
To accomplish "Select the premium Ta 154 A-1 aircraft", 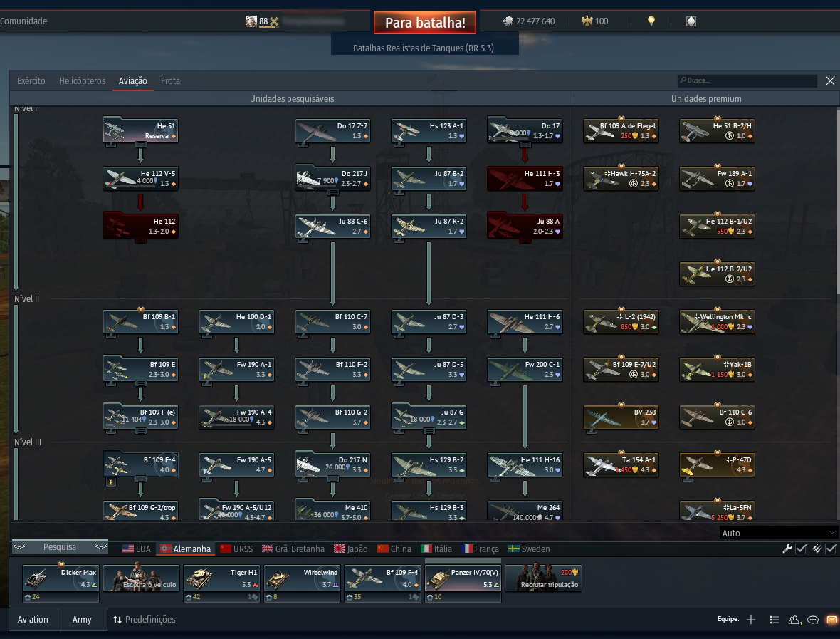I will click(621, 464).
